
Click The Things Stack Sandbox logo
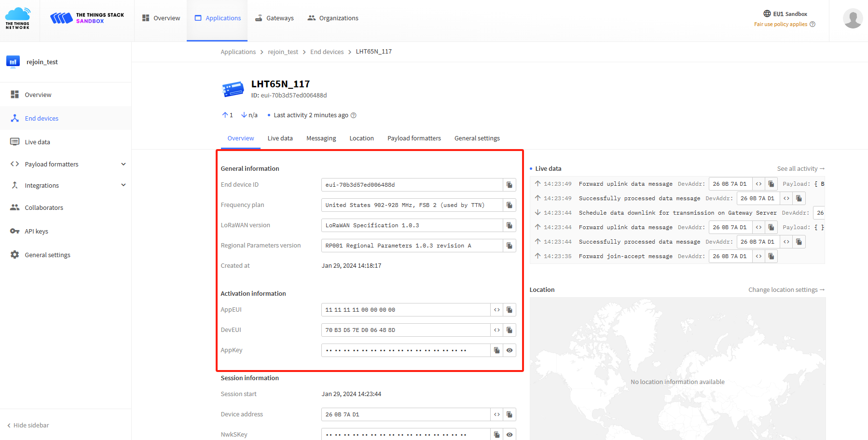click(x=87, y=18)
